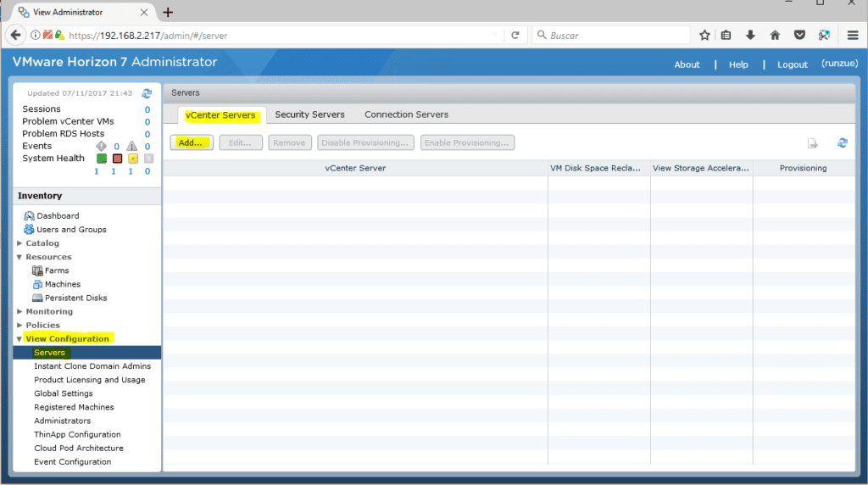This screenshot has width=868, height=485.
Task: Click the Disable Provisioning... button
Action: [x=365, y=142]
